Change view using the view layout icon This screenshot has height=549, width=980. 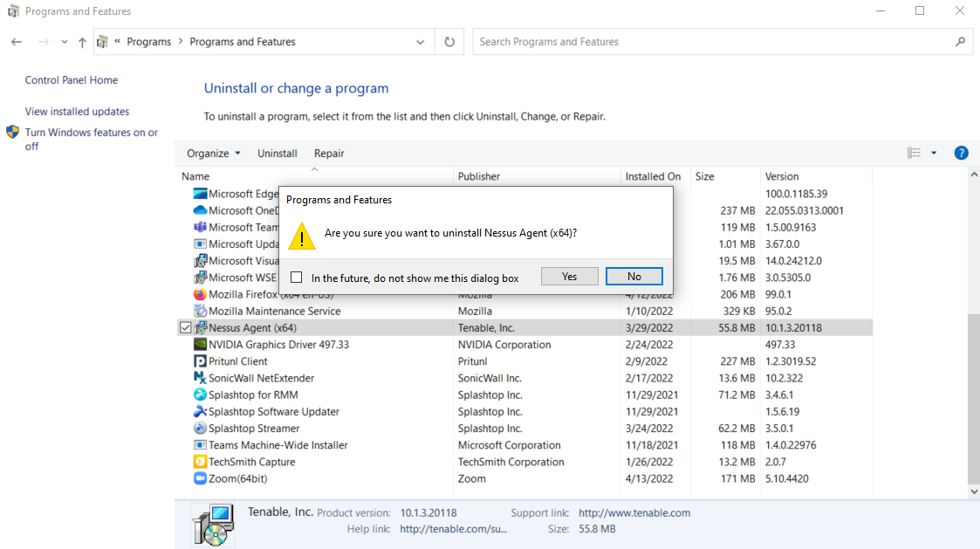[915, 154]
